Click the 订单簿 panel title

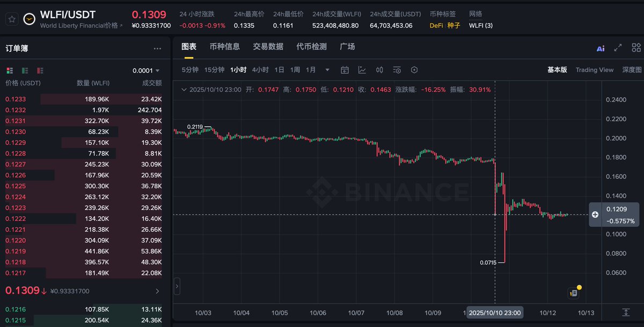(x=17, y=48)
